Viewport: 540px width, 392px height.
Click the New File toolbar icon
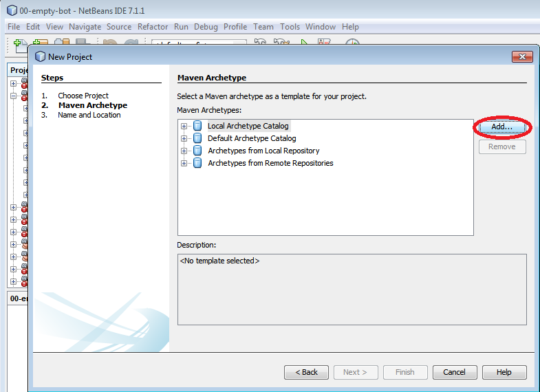[19, 45]
